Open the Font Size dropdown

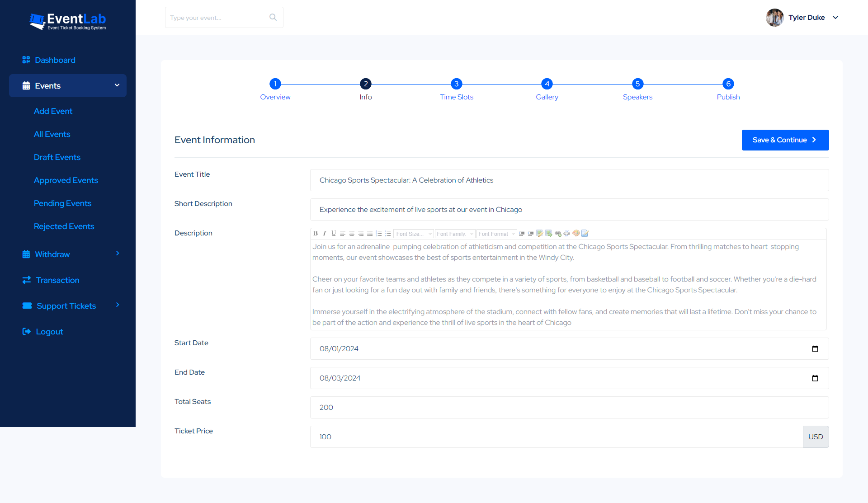click(414, 234)
